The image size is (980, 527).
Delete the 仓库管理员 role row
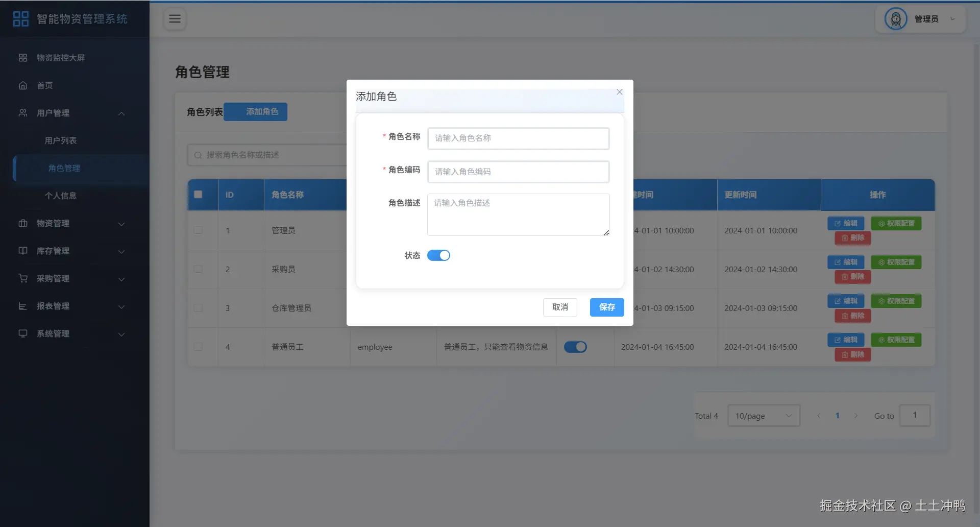[x=853, y=316]
